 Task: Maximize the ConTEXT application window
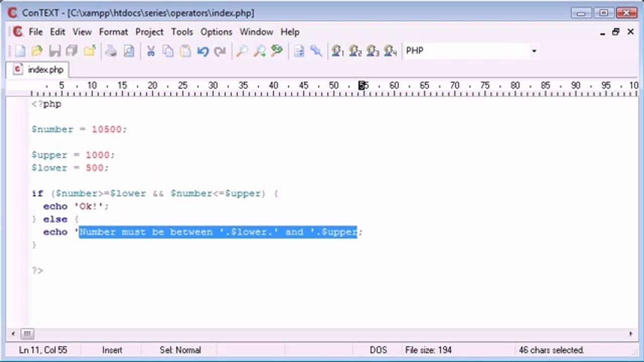(604, 13)
